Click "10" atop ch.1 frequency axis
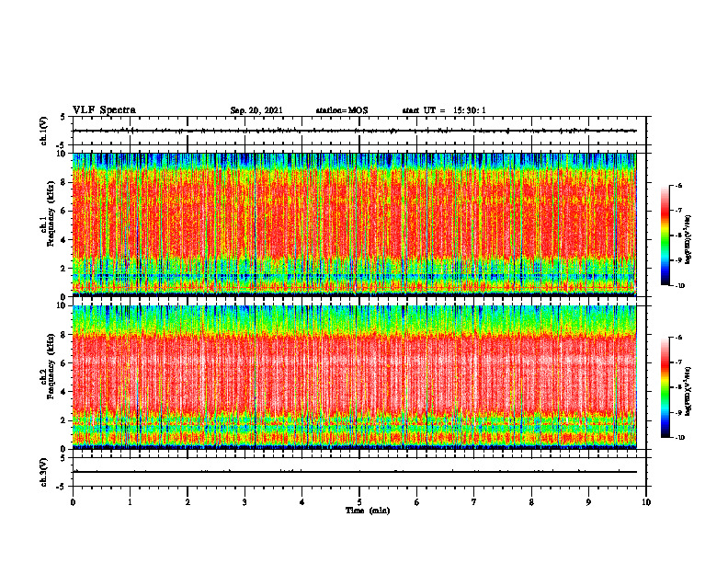Viewport: 728px width, 563px height. tap(63, 154)
